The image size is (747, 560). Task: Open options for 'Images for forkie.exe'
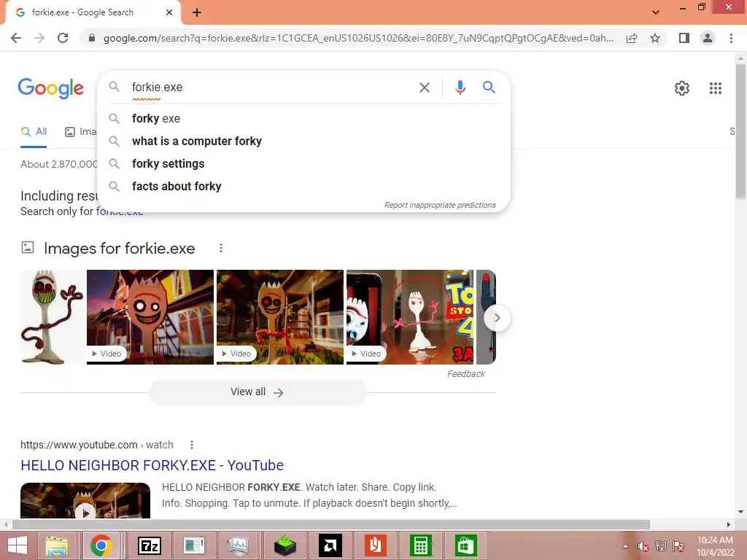[x=220, y=248]
